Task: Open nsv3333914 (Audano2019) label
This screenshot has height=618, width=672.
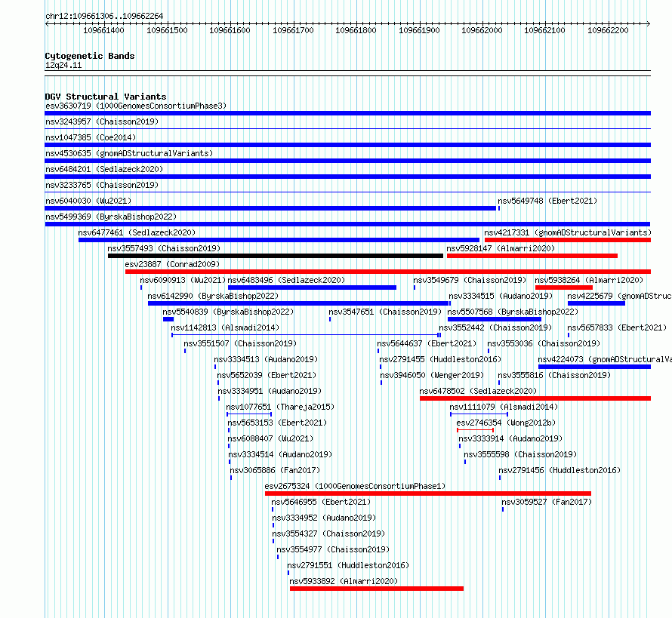Action: [x=510, y=438]
